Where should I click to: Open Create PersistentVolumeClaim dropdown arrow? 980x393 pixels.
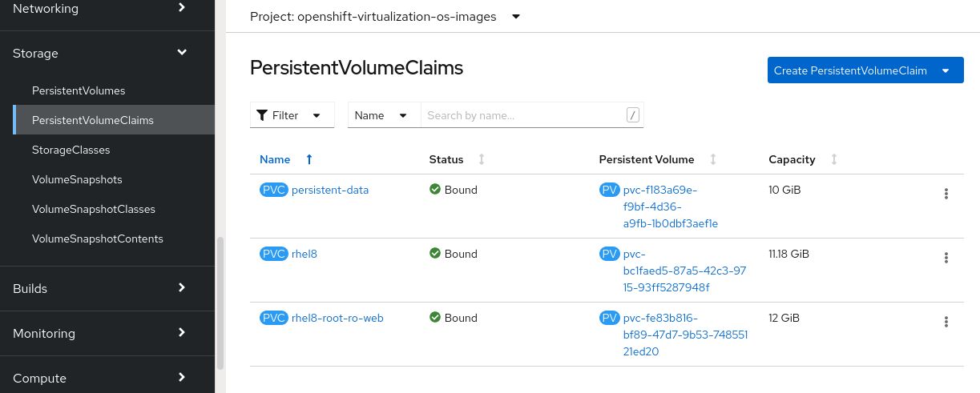pos(946,70)
